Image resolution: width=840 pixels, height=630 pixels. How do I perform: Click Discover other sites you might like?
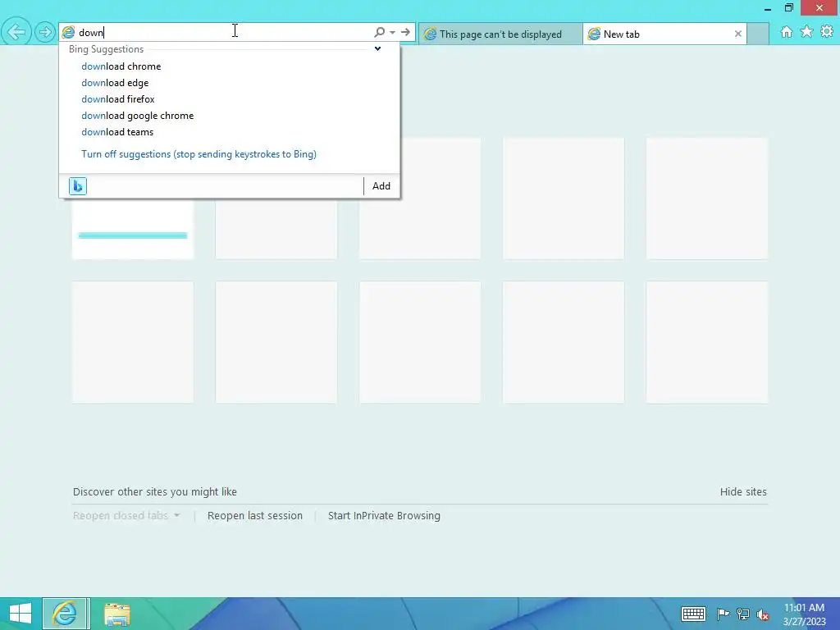coord(155,492)
